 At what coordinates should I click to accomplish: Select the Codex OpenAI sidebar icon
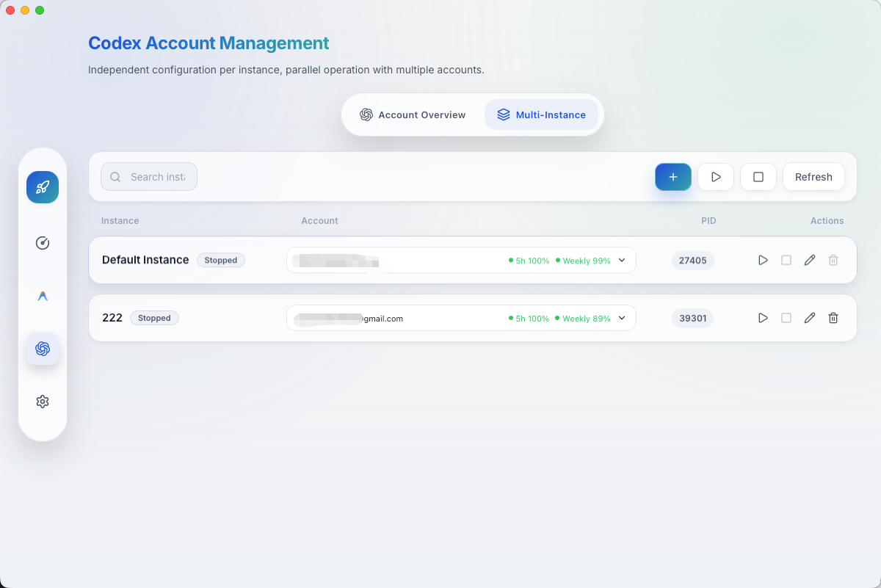[43, 349]
